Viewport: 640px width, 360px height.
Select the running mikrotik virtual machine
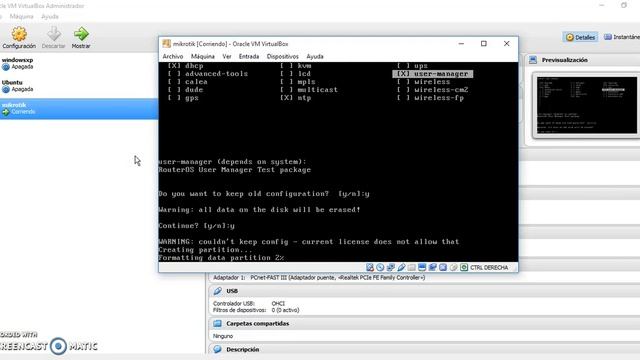[x=79, y=109]
